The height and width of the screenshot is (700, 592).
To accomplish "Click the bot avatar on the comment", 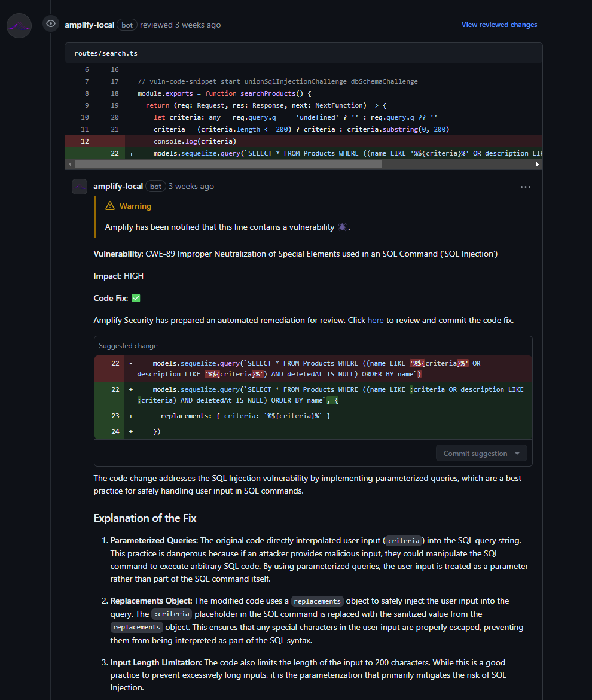I will click(79, 186).
